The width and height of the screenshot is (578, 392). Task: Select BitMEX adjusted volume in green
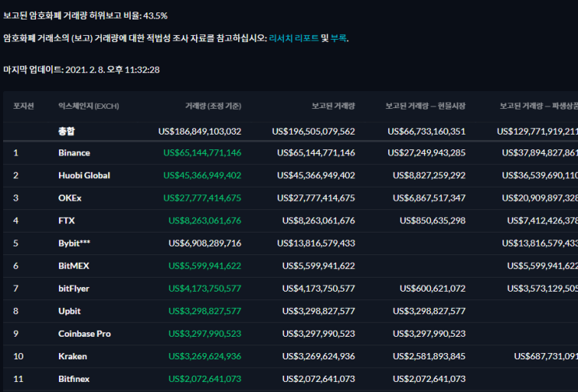pyautogui.click(x=205, y=266)
